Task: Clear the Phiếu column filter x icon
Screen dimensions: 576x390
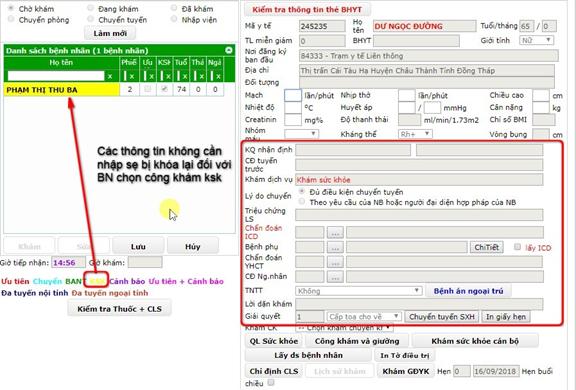Action: (132, 76)
